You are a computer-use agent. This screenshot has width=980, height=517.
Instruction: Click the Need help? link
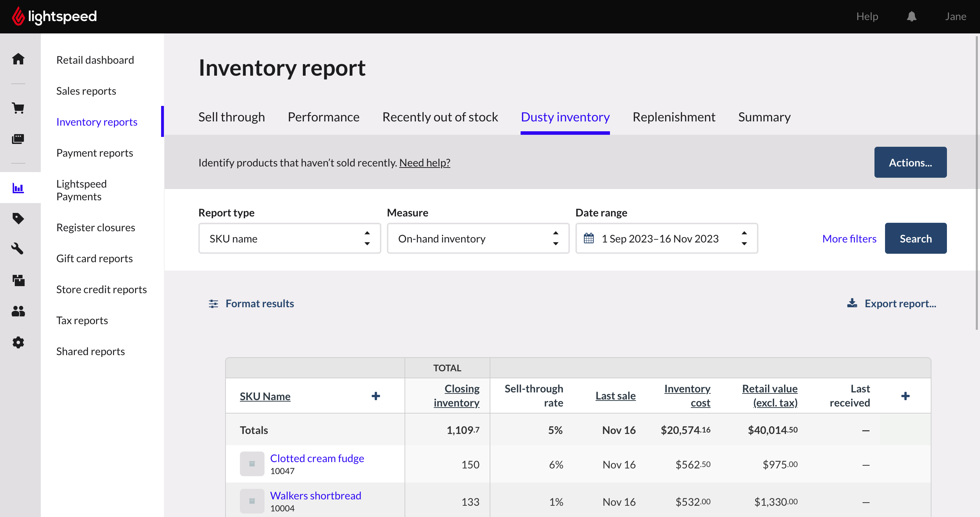point(425,163)
